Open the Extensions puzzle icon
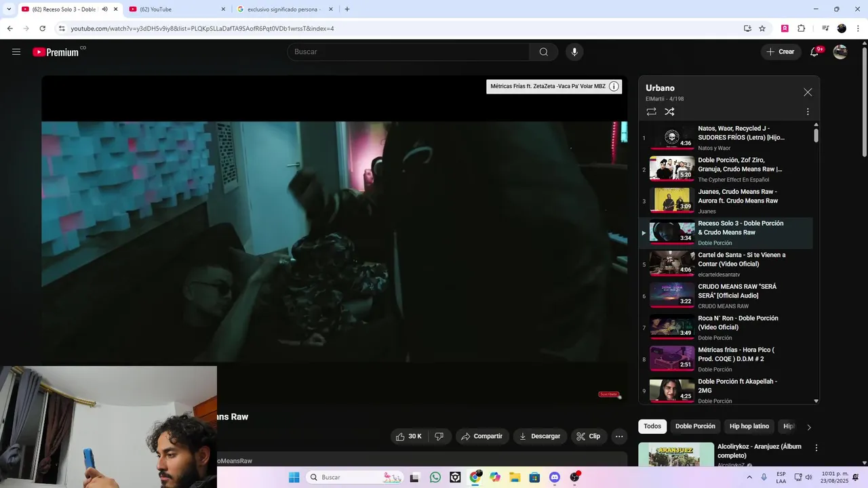868x488 pixels. tap(801, 28)
